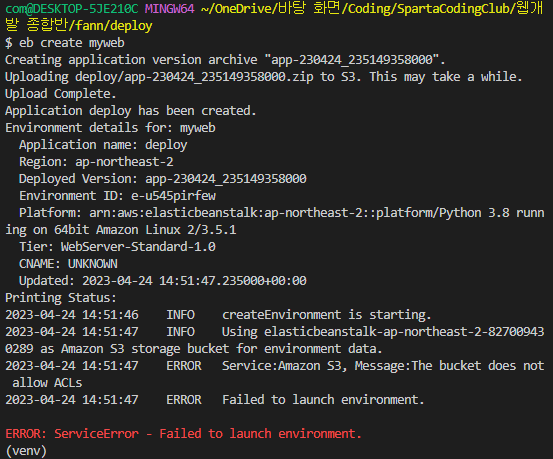
Task: Click the Platform arn:aws:elasticbeanstalk line
Action: pos(274,221)
